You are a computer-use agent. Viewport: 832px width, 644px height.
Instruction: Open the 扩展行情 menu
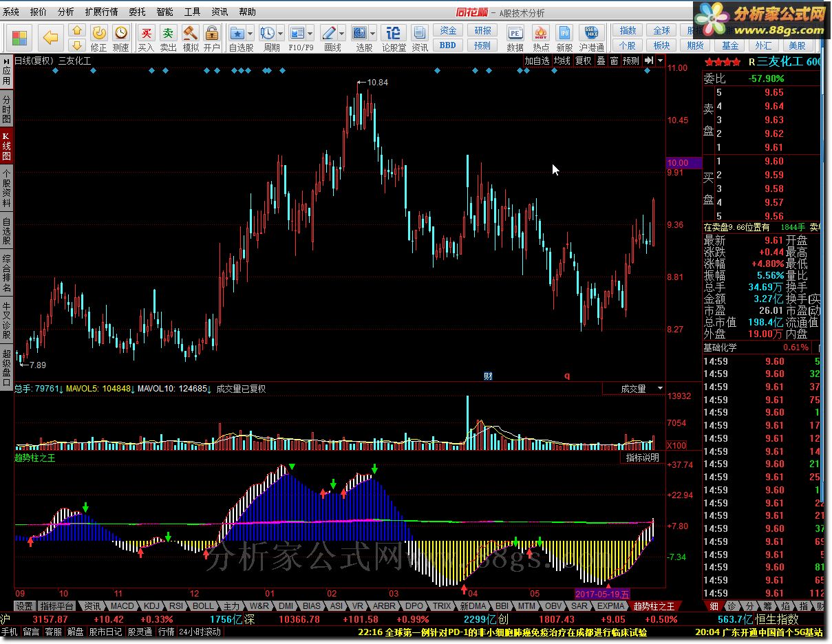pyautogui.click(x=101, y=12)
